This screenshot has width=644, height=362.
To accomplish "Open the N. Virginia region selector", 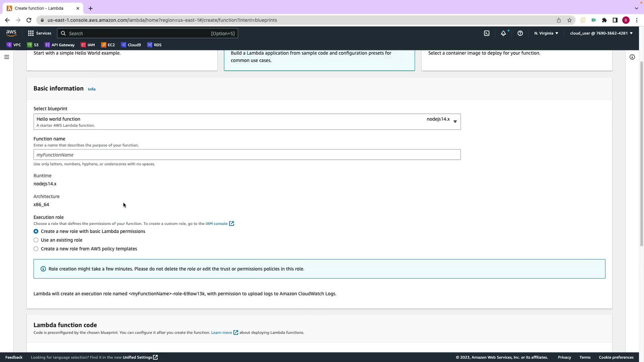I will (x=546, y=33).
